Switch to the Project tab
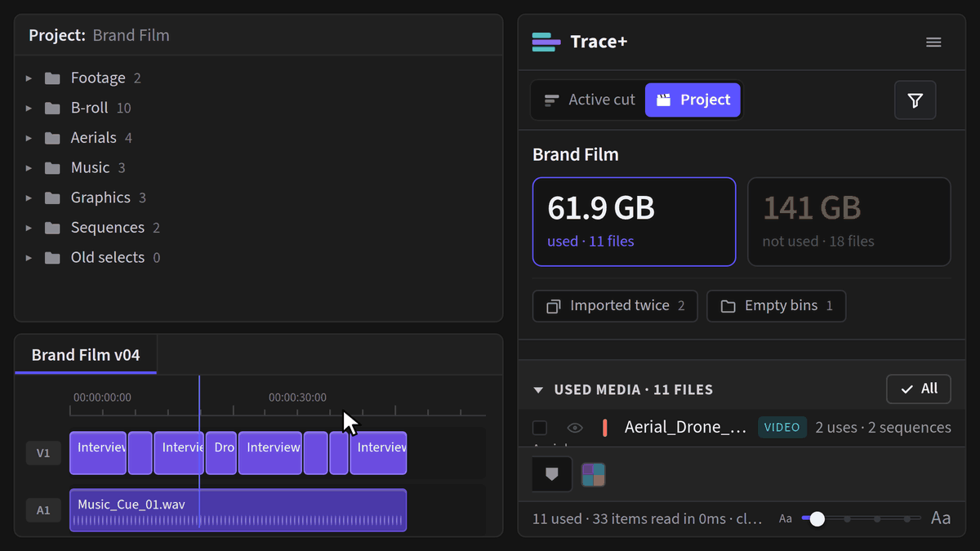This screenshot has width=980, height=551. (693, 100)
